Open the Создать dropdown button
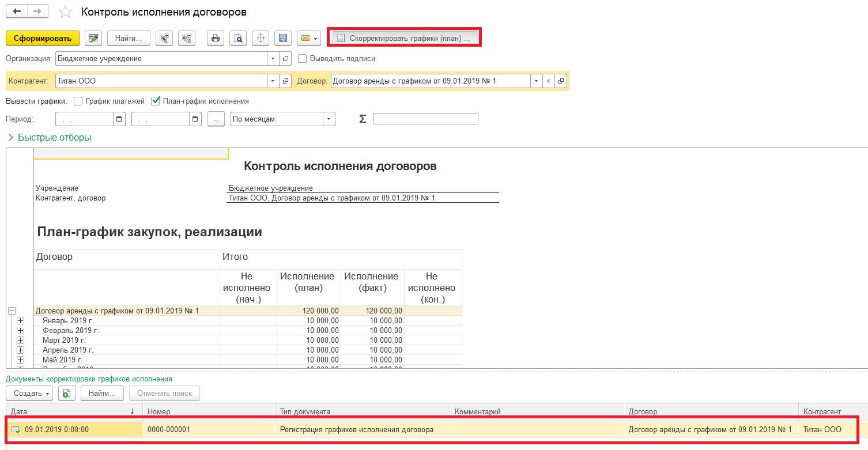This screenshot has height=450, width=868. [x=29, y=394]
